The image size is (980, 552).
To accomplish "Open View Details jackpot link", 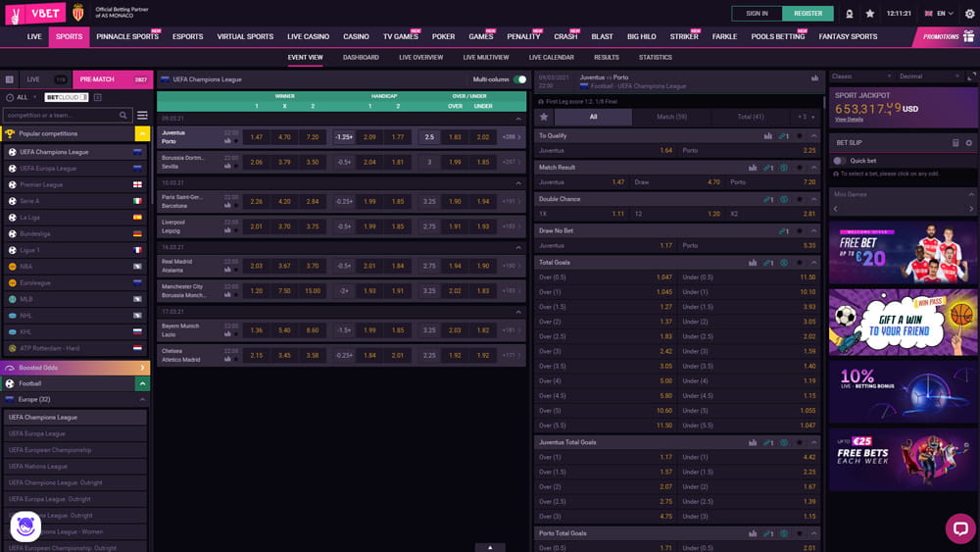I will tap(849, 120).
